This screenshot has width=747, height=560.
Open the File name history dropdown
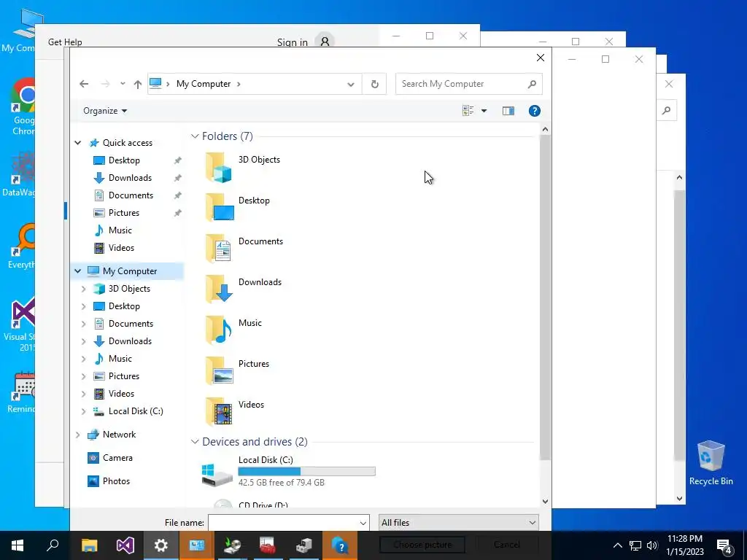pyautogui.click(x=363, y=523)
